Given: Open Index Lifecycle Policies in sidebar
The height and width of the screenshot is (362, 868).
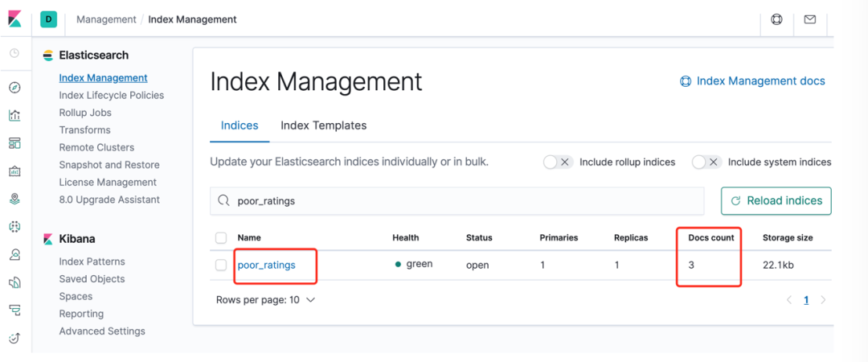Looking at the screenshot, I should [x=111, y=95].
